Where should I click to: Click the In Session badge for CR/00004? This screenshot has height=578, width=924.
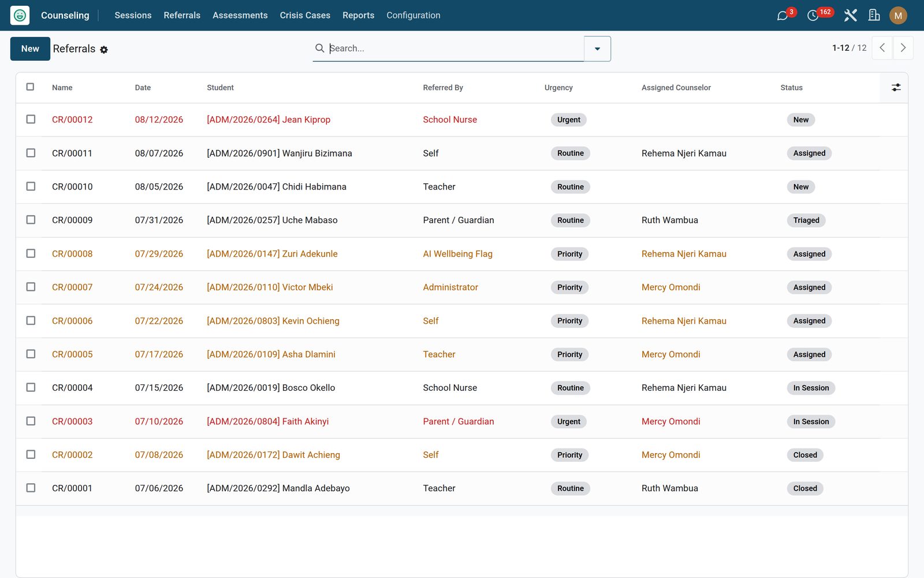pyautogui.click(x=811, y=388)
